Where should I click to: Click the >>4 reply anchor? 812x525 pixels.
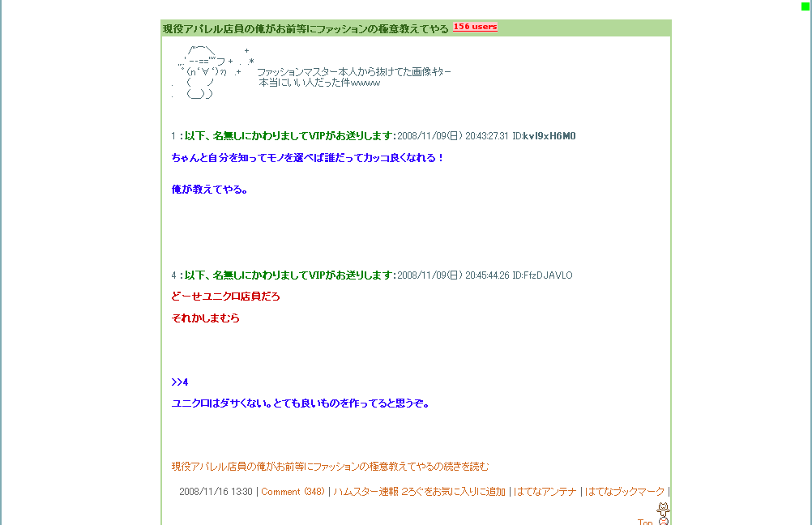click(x=179, y=382)
